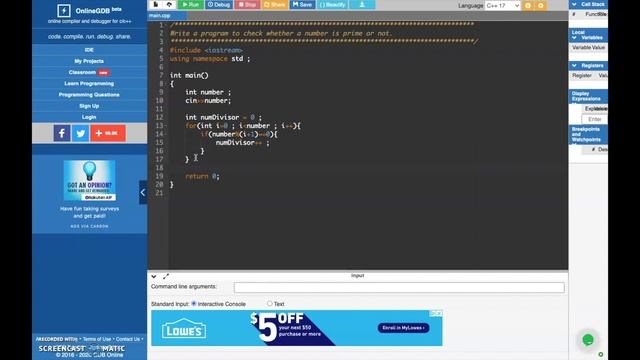The image size is (640, 360).
Task: Stop execution with the red Stop button
Action: 247,4
